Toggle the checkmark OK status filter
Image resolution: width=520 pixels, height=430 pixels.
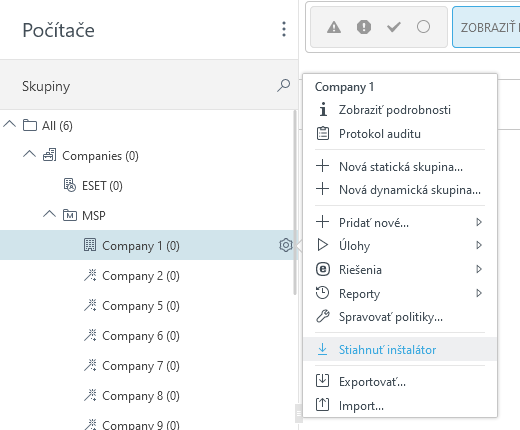pos(394,27)
